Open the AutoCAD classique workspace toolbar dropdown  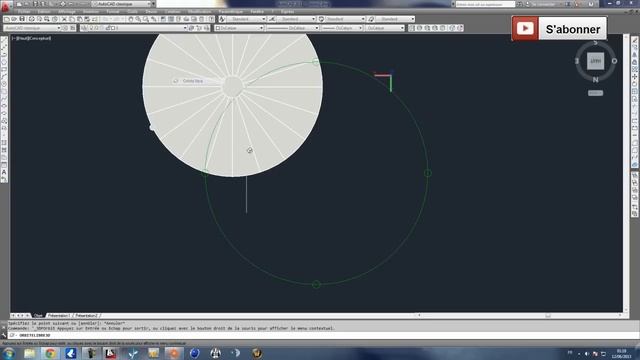pos(32,28)
